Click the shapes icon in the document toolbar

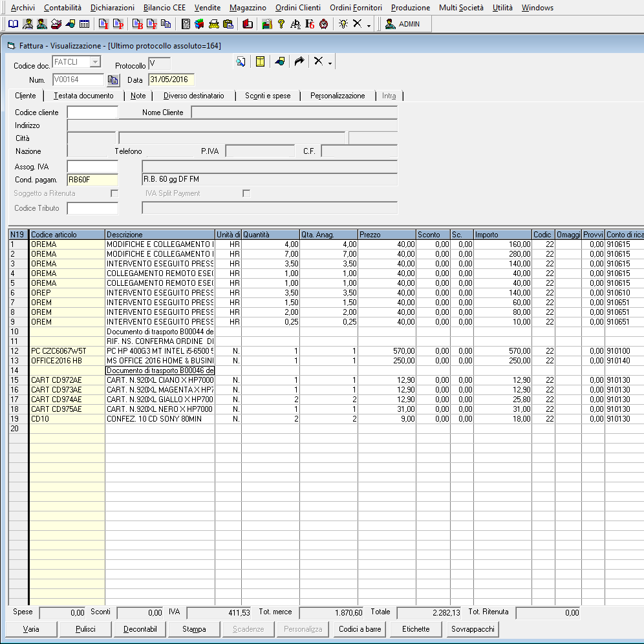click(280, 61)
